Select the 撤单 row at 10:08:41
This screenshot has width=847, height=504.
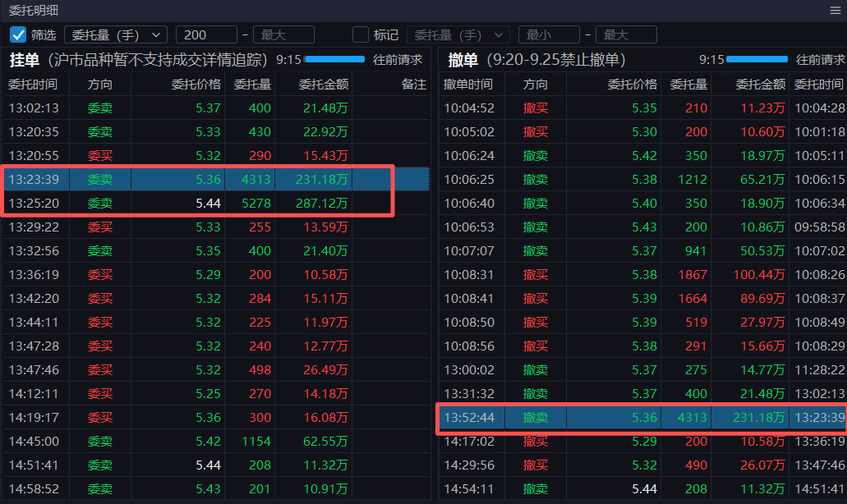click(642, 298)
